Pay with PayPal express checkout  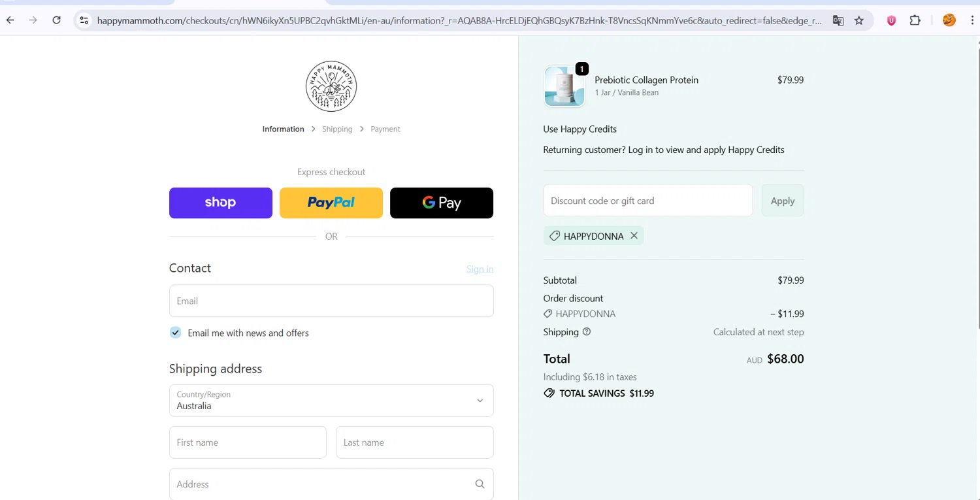(331, 203)
